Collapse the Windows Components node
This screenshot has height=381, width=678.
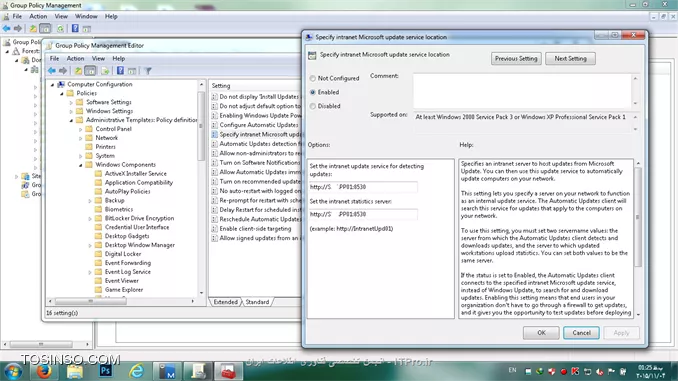pos(81,165)
